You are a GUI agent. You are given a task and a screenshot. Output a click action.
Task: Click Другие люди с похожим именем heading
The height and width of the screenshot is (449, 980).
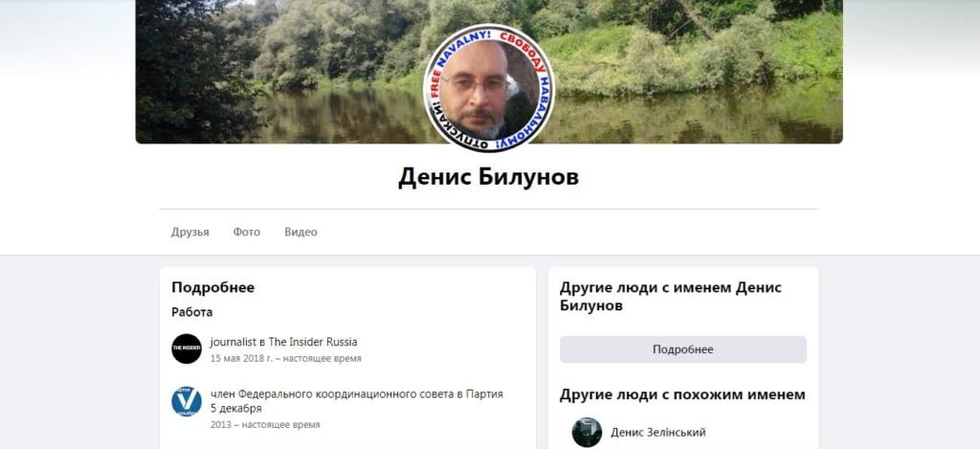point(682,394)
